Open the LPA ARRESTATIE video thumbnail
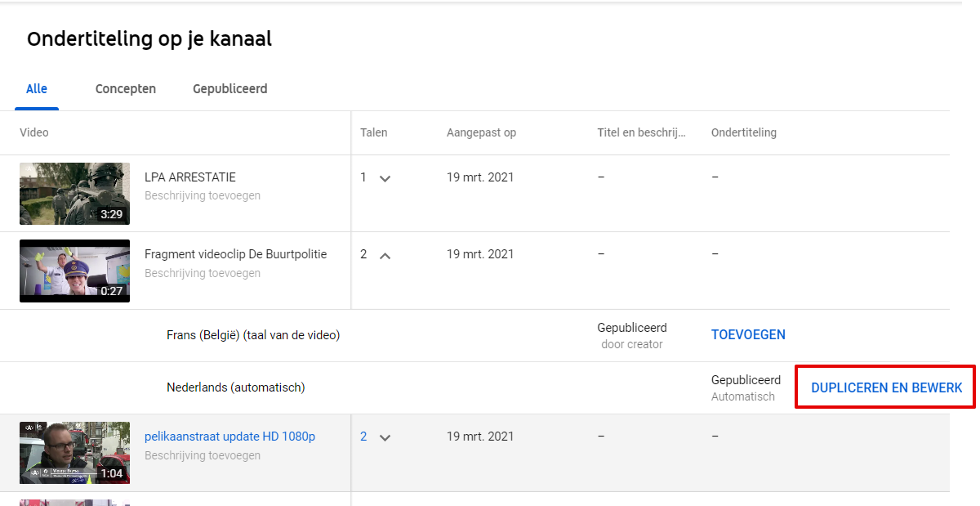Image resolution: width=980 pixels, height=506 pixels. coord(74,194)
